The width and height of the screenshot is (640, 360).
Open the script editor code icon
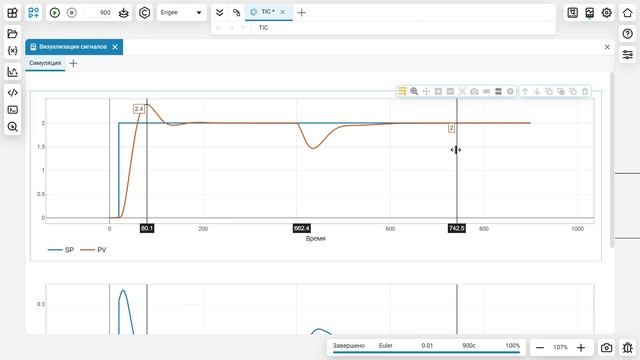click(13, 93)
